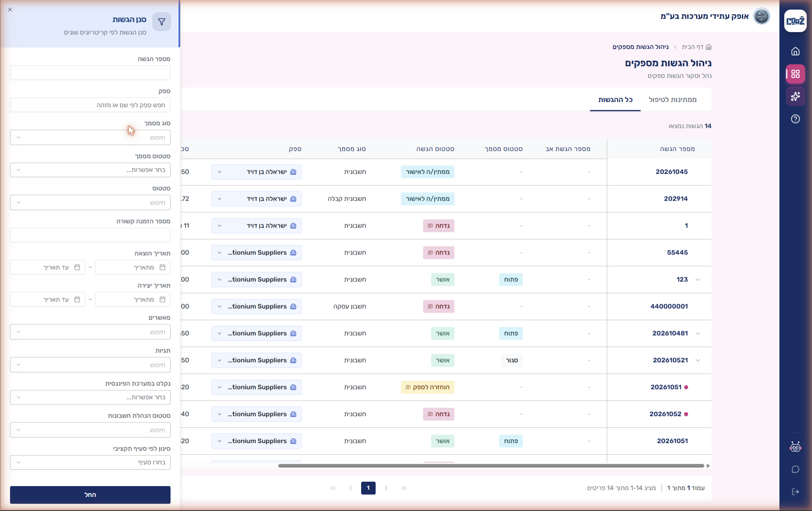Click 'אושר' status badge in row 202610481
This screenshot has height=511, width=812.
(x=442, y=334)
